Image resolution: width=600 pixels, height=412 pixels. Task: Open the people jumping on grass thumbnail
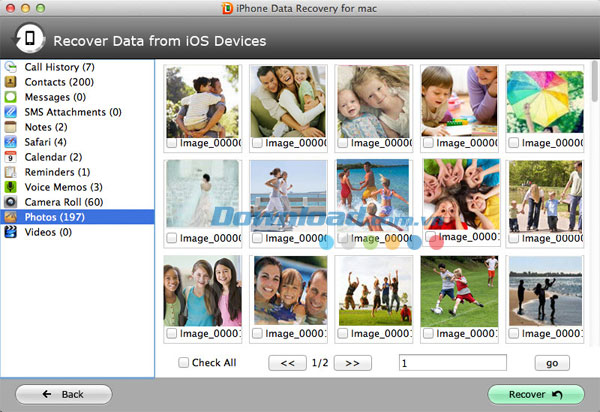[375, 291]
